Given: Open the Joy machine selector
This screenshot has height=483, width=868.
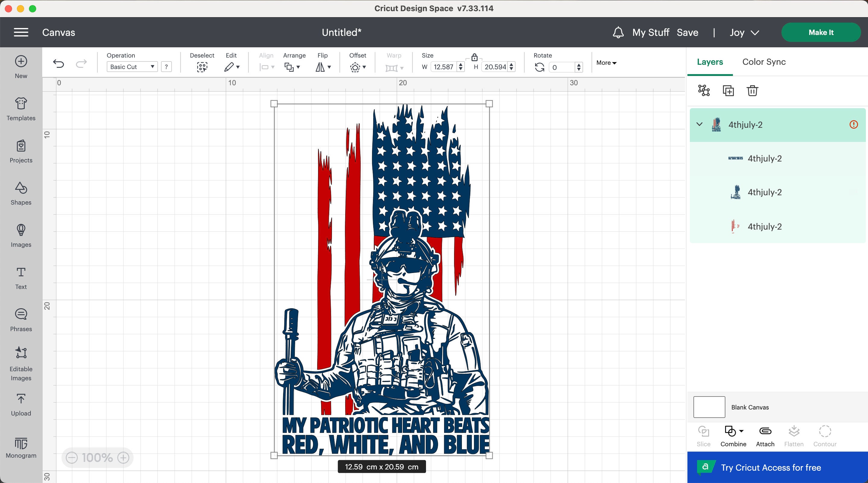Looking at the screenshot, I should pos(744,32).
